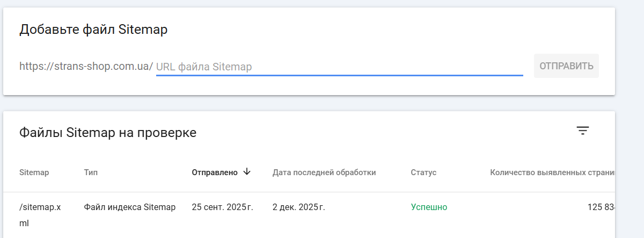Click the https://strans-shop.com.ua/ URL prefix

coord(86,67)
